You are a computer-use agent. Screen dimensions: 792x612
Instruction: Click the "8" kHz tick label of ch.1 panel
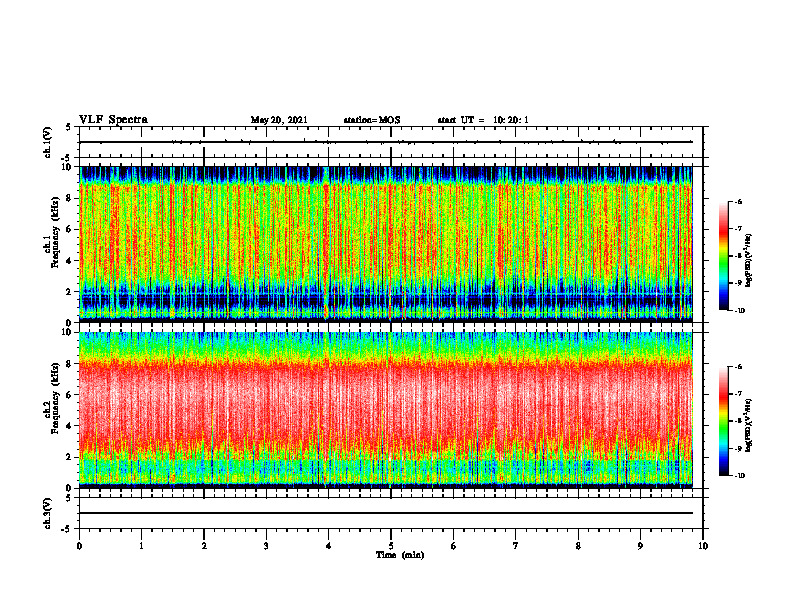(x=71, y=198)
